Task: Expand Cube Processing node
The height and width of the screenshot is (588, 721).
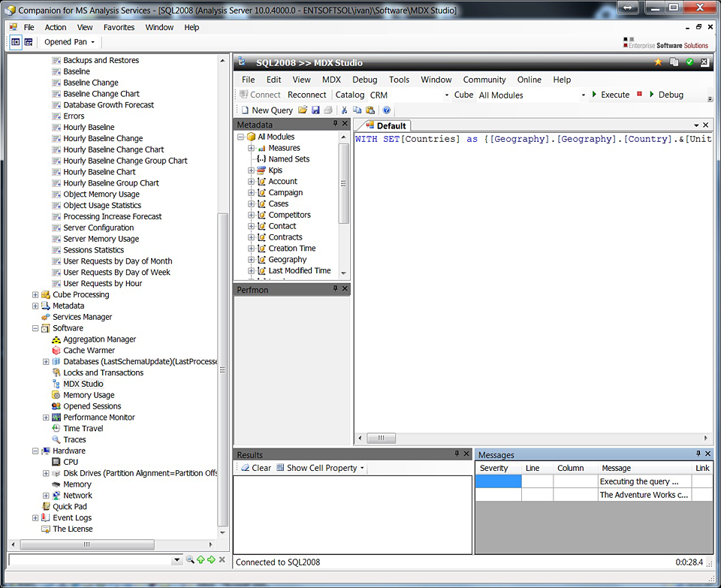Action: (35, 294)
